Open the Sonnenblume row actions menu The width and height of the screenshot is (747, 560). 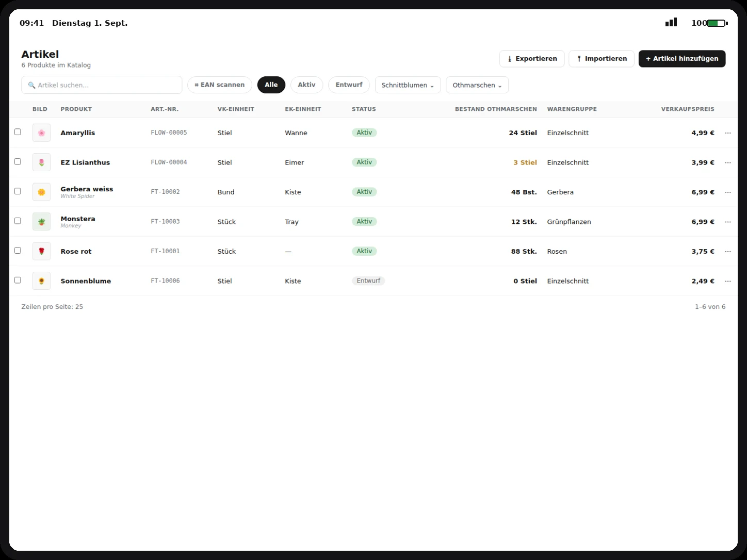pos(728,281)
